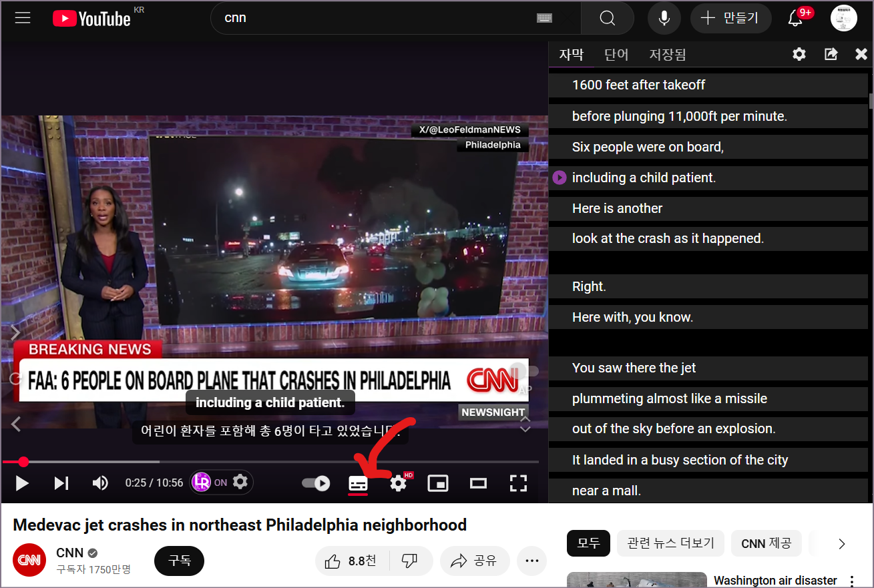The width and height of the screenshot is (874, 588).
Task: Enter fullscreen mode
Action: coord(518,483)
